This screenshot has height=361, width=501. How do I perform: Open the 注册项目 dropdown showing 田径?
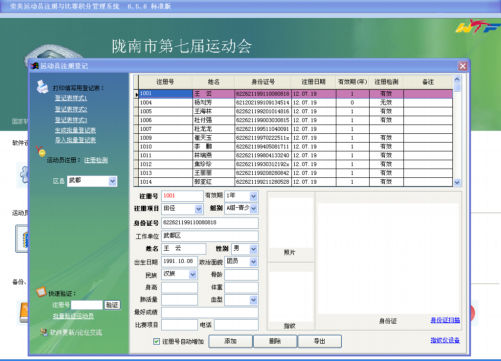coord(199,209)
